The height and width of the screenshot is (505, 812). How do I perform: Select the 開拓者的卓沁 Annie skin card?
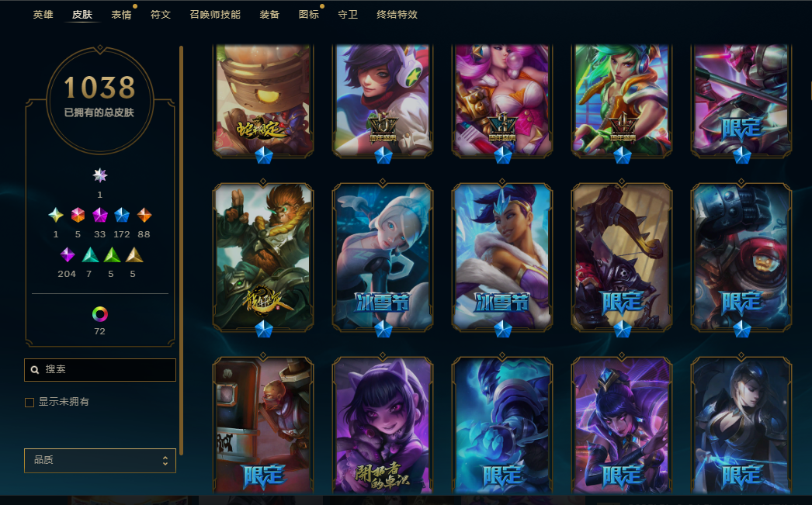383,425
